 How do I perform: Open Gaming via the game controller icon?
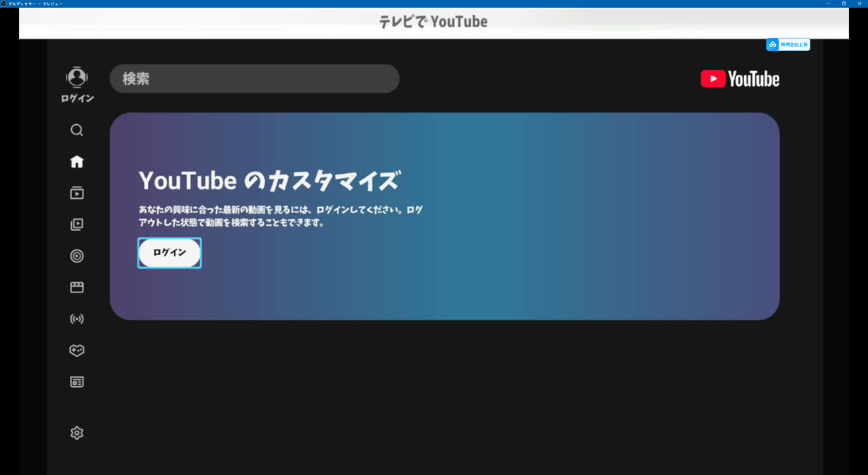(x=77, y=351)
